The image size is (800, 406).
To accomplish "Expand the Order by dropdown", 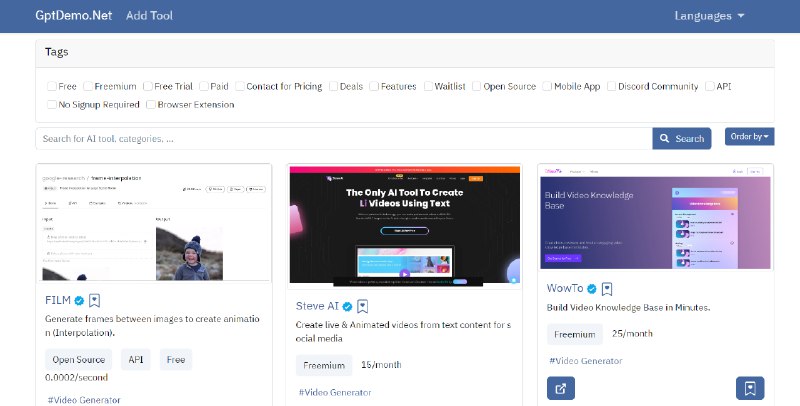I will 749,137.
